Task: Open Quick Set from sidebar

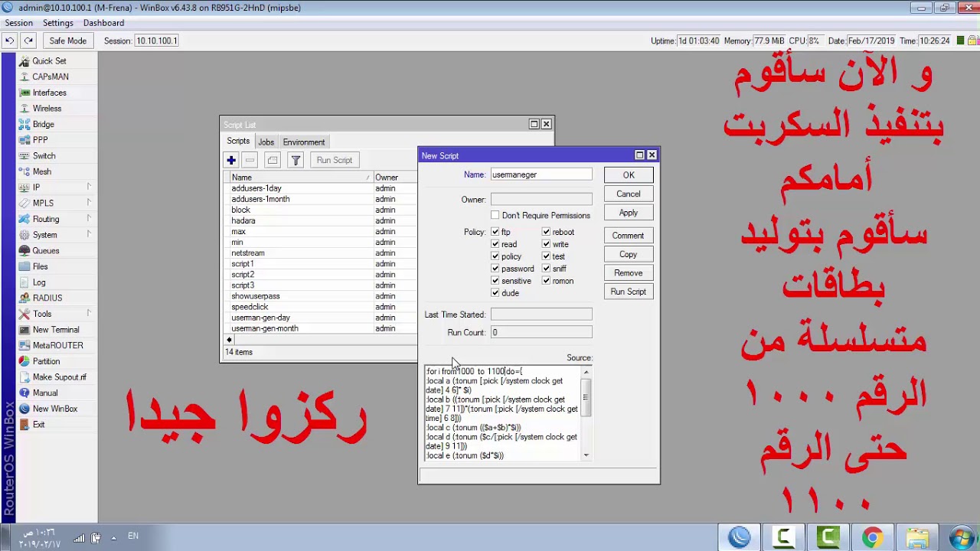Action: pyautogui.click(x=49, y=61)
